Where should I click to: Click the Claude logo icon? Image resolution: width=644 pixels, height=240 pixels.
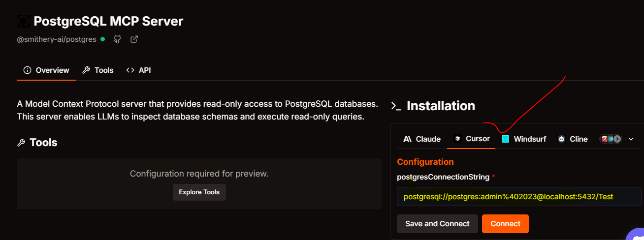coord(407,139)
